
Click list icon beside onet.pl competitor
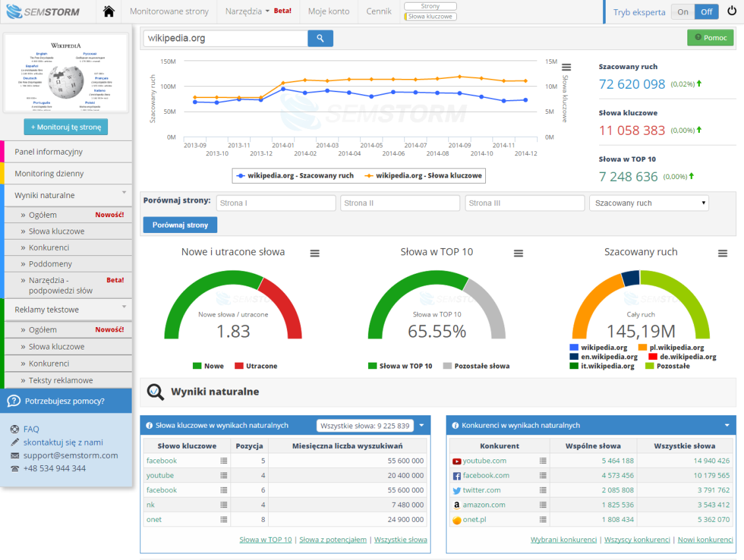coord(543,519)
